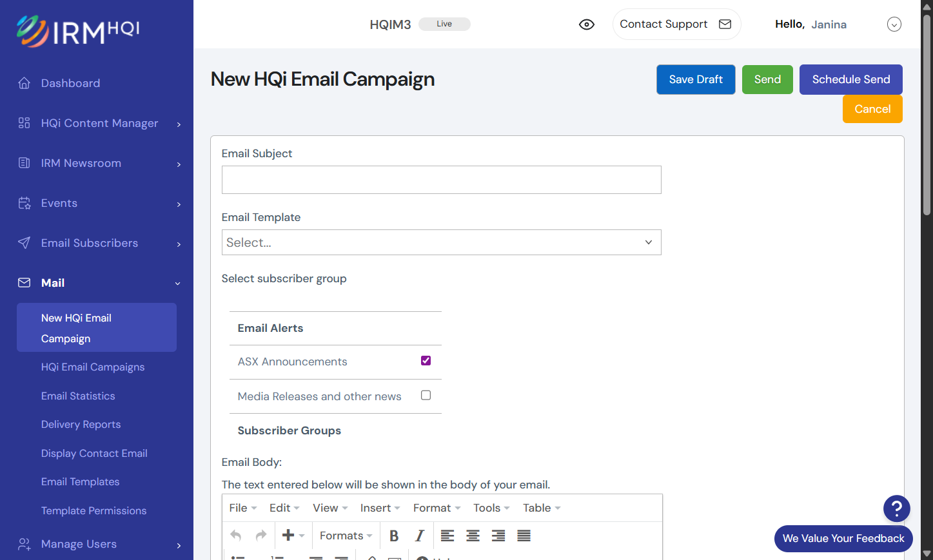933x560 pixels.
Task: Click the eye preview icon in header
Action: pos(587,24)
